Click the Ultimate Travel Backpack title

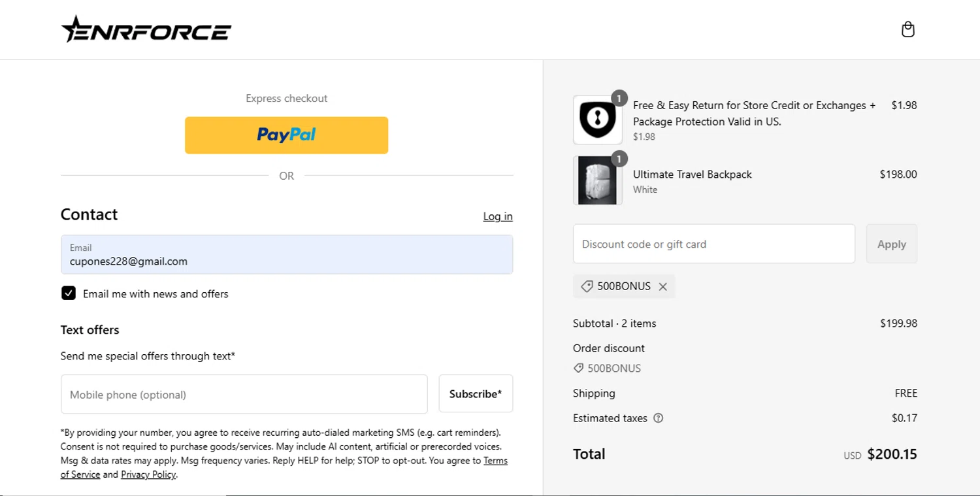(693, 174)
